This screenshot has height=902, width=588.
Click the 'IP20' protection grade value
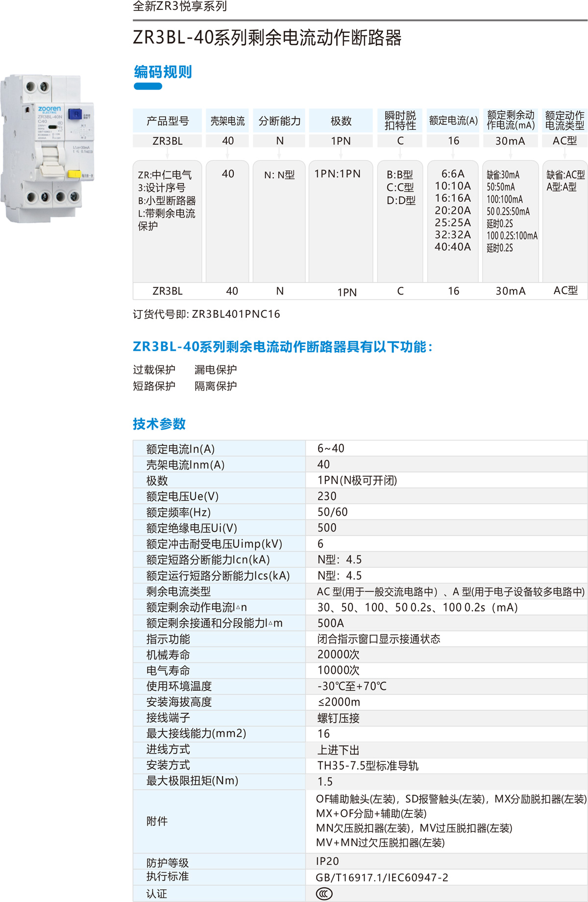(327, 861)
